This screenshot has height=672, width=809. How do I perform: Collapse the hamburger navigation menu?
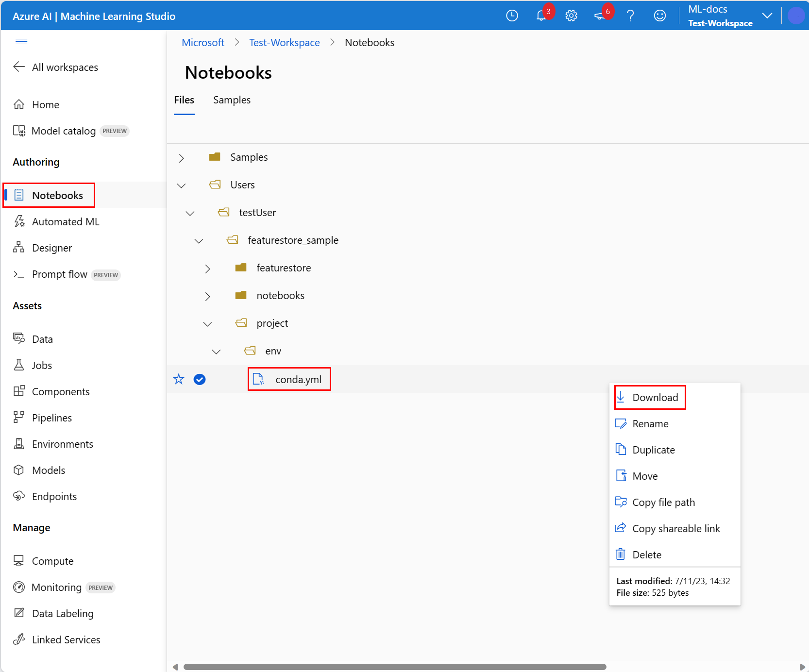(x=21, y=41)
